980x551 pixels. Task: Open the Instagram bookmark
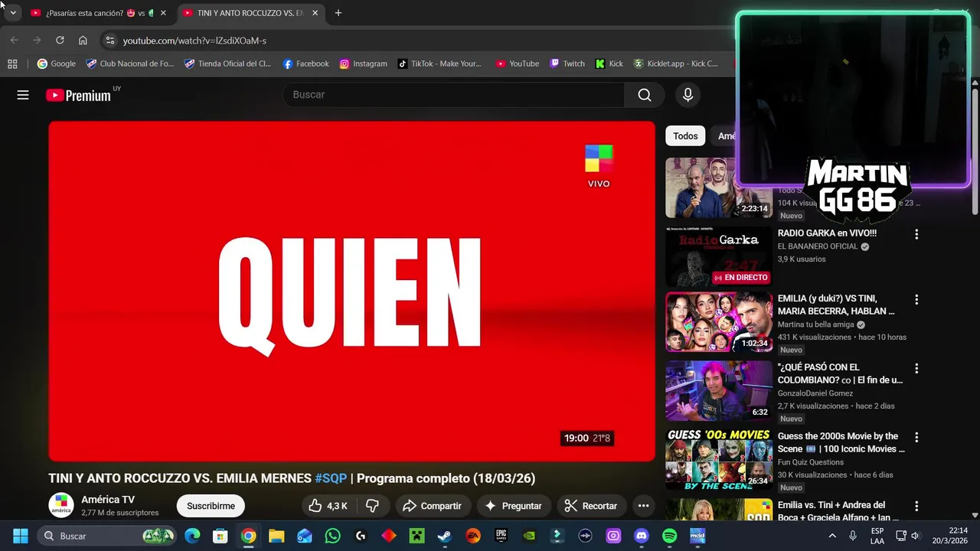pyautogui.click(x=363, y=64)
